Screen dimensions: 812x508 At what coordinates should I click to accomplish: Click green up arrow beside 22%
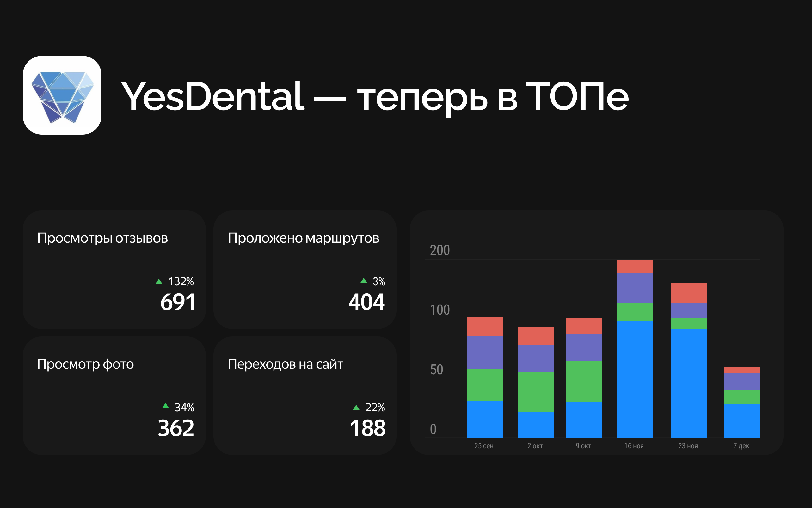point(356,408)
